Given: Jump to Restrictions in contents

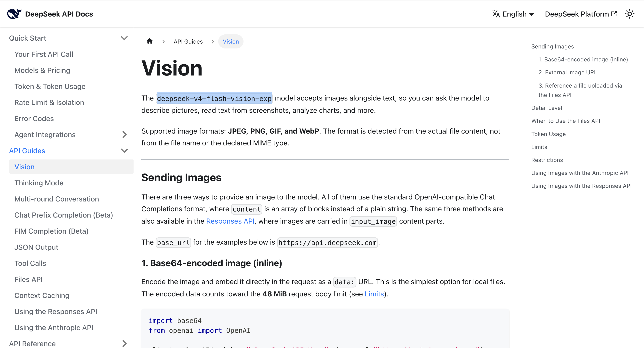Looking at the screenshot, I should click(x=547, y=160).
